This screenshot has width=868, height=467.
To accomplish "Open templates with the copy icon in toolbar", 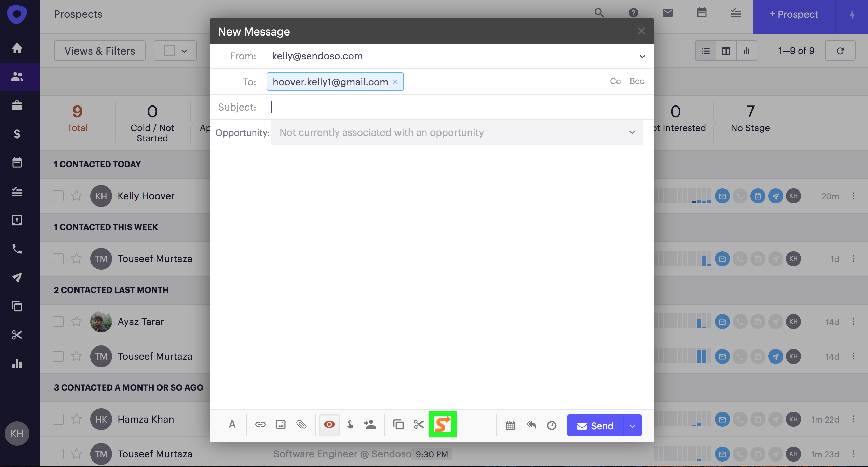I will 398,425.
